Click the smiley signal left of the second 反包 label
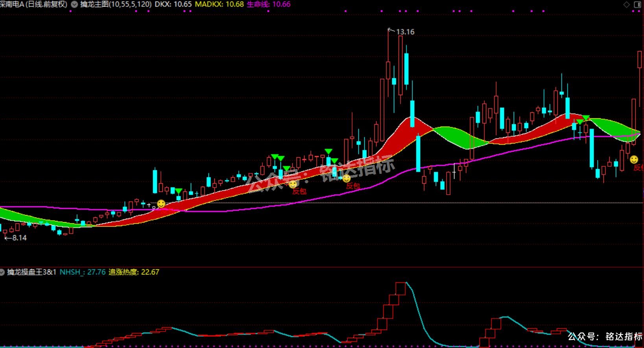 click(347, 179)
